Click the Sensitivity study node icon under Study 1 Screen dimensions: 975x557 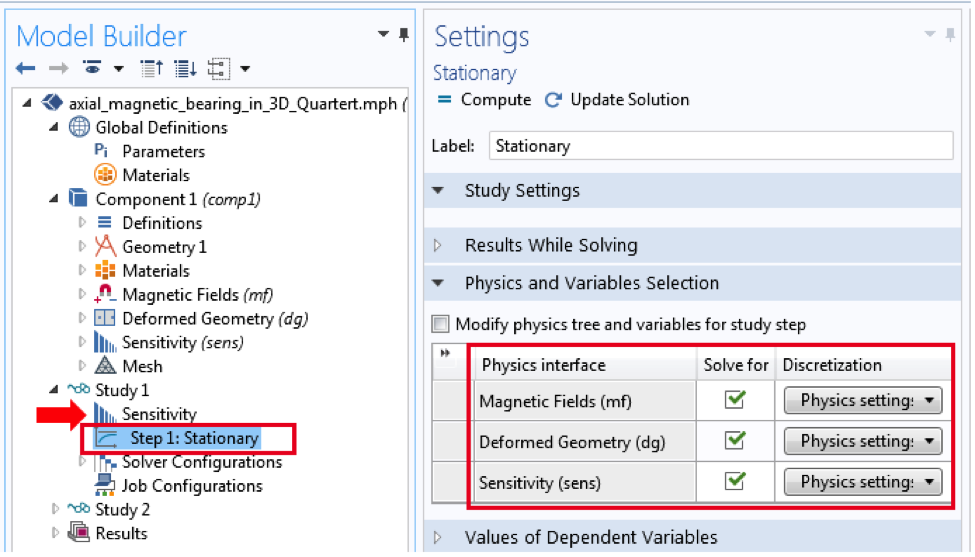(104, 413)
